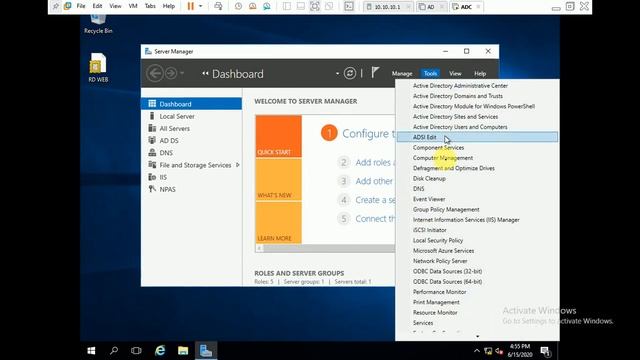Open Active Directory Users and Computers
Image resolution: width=640 pixels, height=360 pixels.
[477, 127]
